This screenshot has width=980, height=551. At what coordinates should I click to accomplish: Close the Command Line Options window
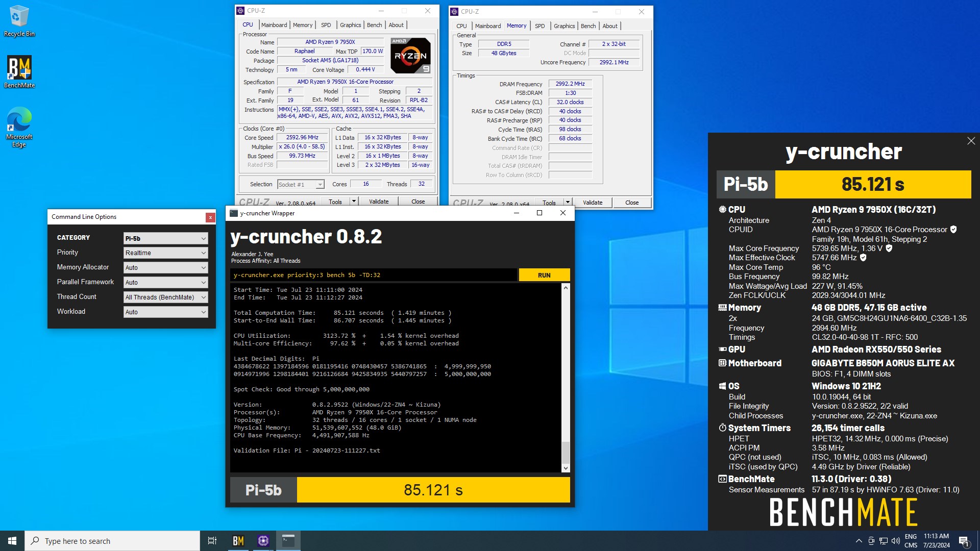[x=210, y=217]
